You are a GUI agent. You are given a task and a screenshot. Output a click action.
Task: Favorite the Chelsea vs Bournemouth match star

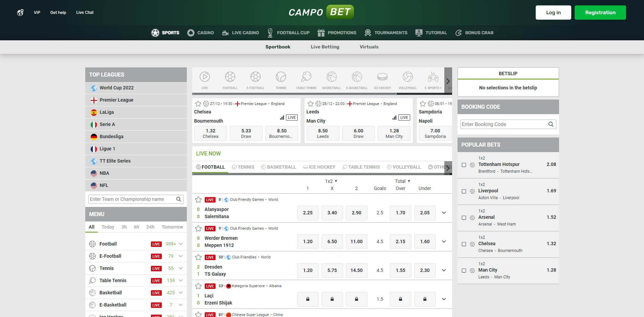pos(198,104)
